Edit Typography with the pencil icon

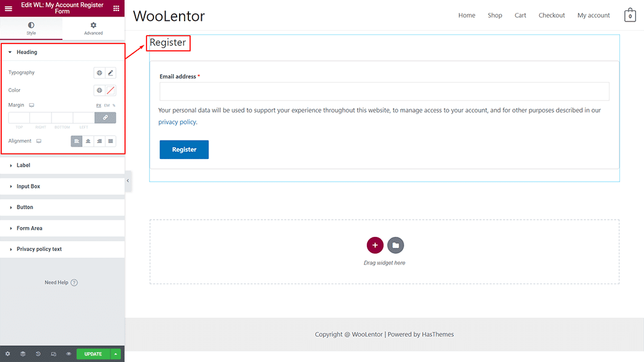(110, 73)
